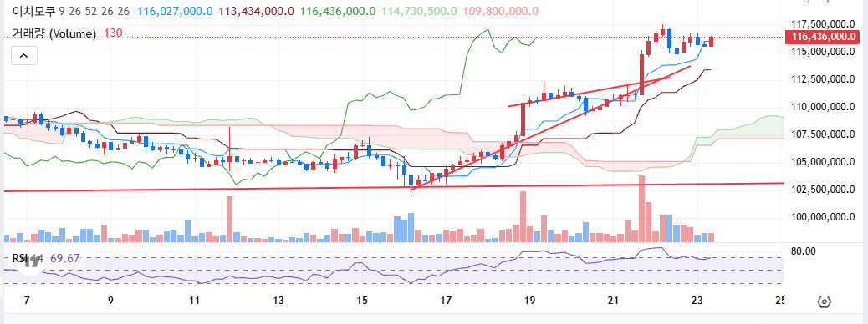Collapse the indicator legend with the chevron
This screenshot has height=324, width=868.
(x=24, y=56)
